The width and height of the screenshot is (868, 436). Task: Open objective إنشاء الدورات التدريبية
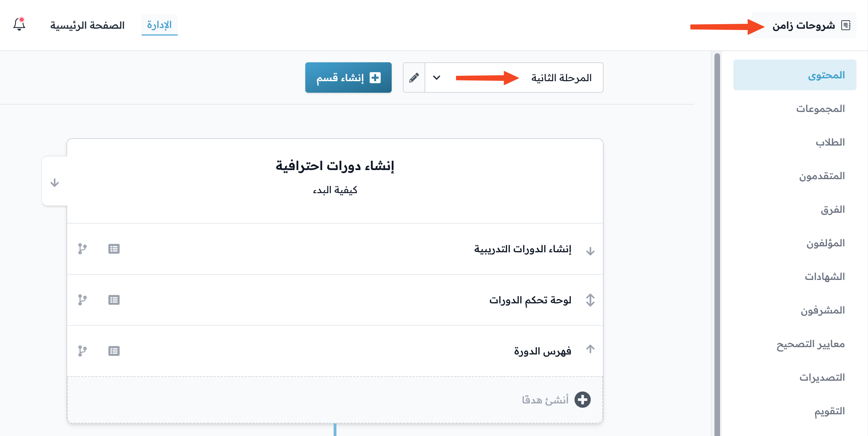point(523,249)
